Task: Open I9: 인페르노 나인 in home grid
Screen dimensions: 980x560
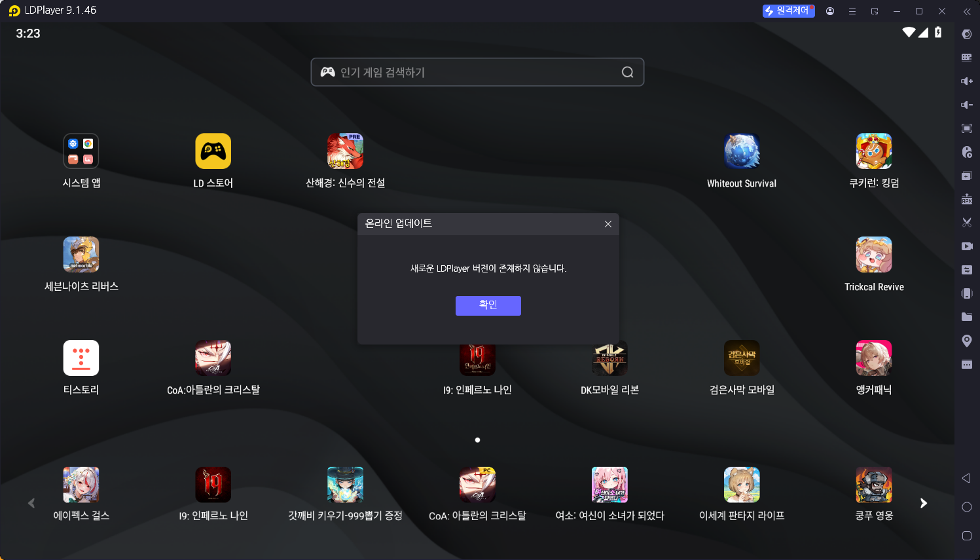Action: 477,360
